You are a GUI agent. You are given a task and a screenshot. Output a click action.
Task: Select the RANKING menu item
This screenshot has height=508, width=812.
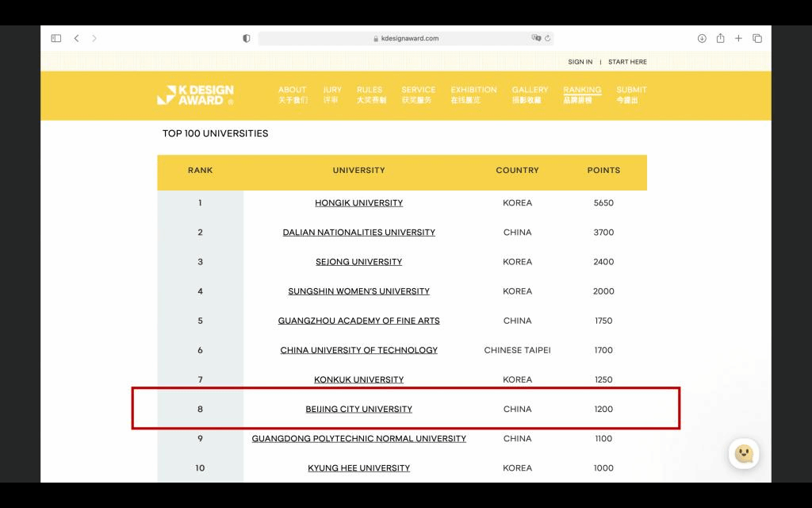pos(582,95)
